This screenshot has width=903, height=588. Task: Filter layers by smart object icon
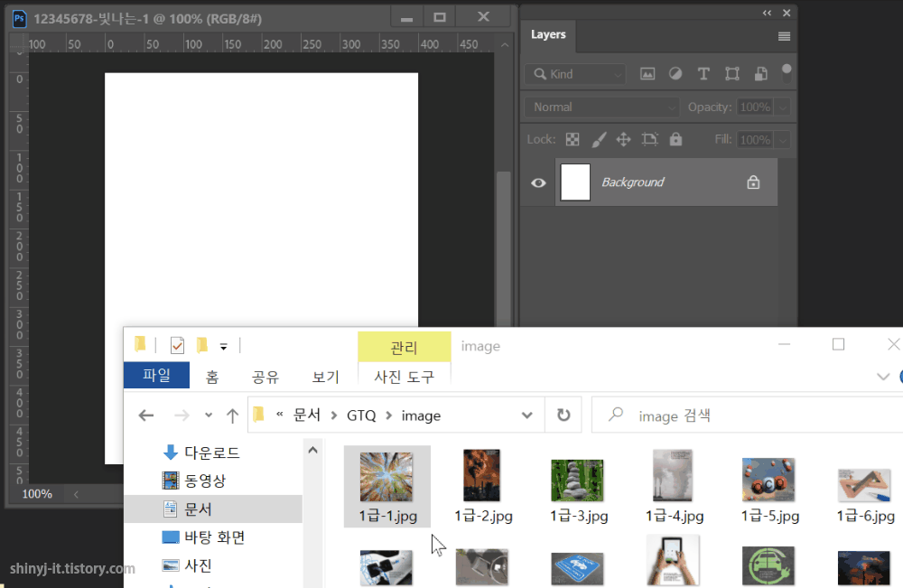760,74
